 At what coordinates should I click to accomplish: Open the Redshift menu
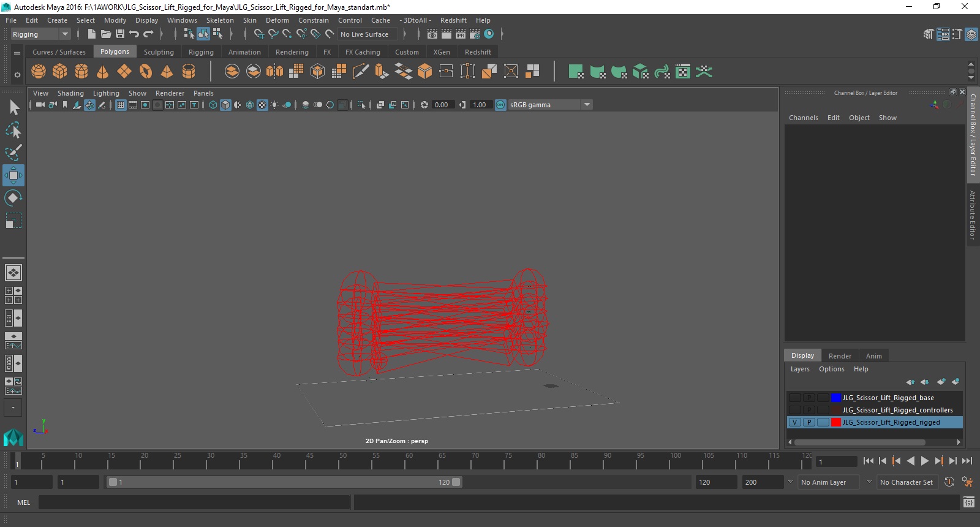453,20
